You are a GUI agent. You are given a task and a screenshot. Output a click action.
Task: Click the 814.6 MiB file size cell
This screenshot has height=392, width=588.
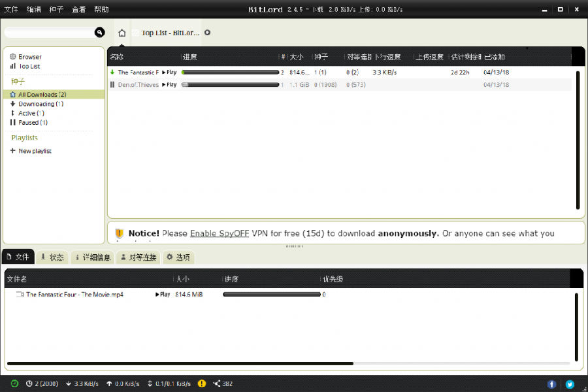point(189,295)
